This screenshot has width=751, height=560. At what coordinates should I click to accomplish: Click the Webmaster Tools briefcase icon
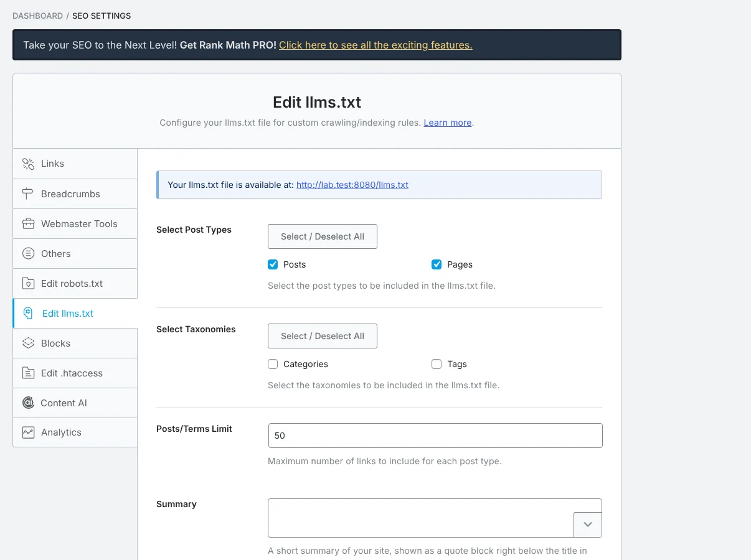28,223
